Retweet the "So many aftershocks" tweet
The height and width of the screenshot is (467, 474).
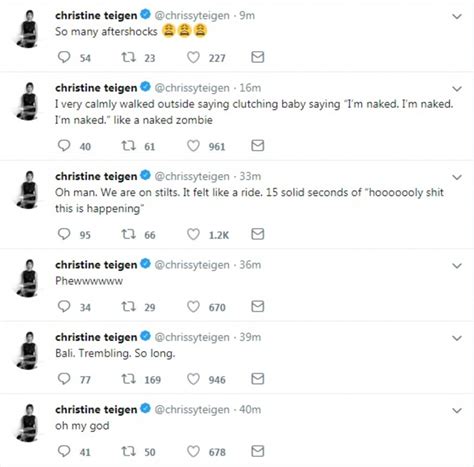coord(128,57)
